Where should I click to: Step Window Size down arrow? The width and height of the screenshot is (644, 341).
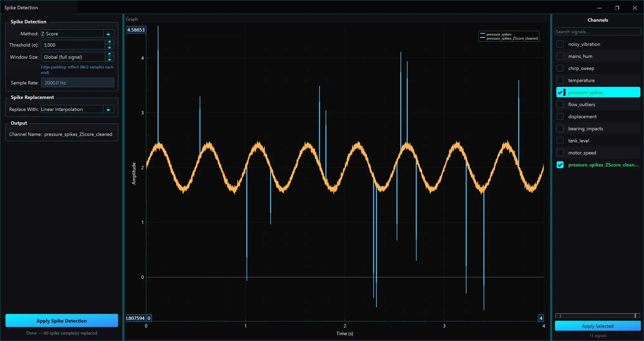point(109,59)
